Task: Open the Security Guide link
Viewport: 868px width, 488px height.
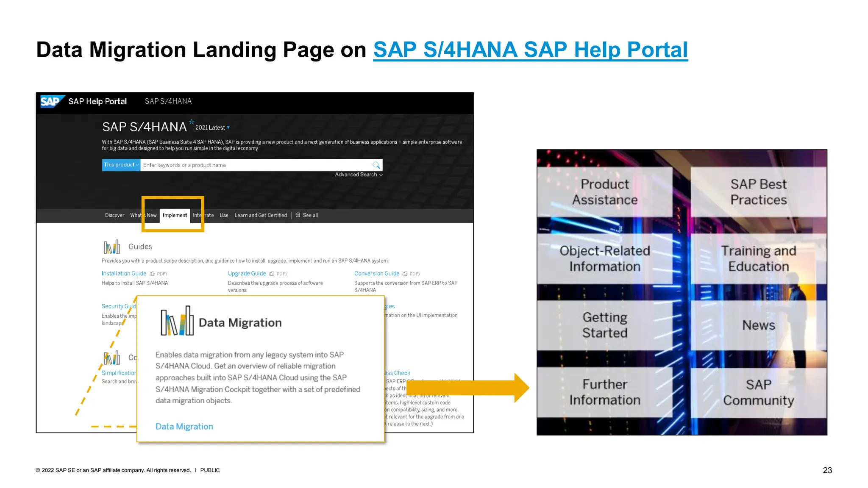Action: (x=119, y=306)
